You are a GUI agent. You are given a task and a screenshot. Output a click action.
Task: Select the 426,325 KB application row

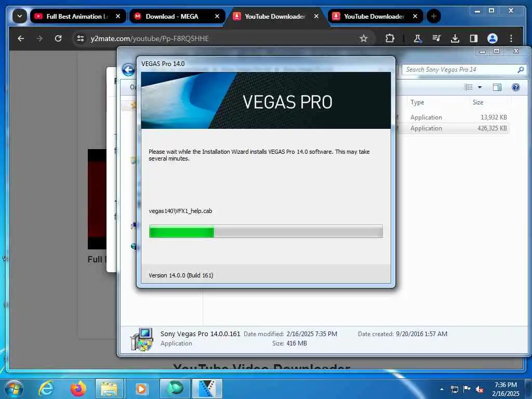[453, 128]
